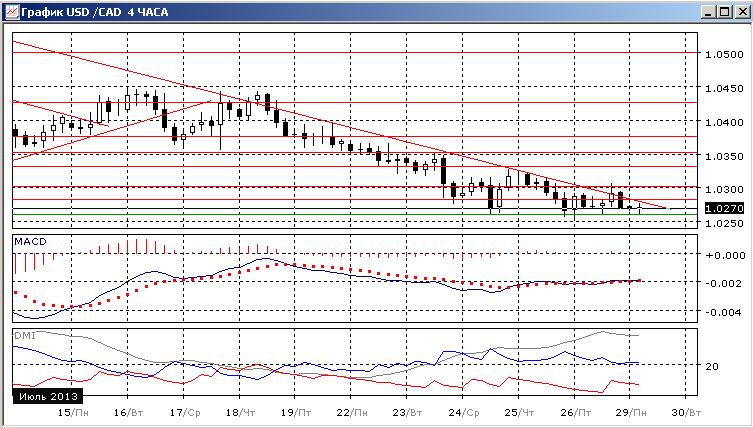This screenshot has height=428, width=753.
Task: Click the 24/Ср date axis label
Action: tap(463, 413)
